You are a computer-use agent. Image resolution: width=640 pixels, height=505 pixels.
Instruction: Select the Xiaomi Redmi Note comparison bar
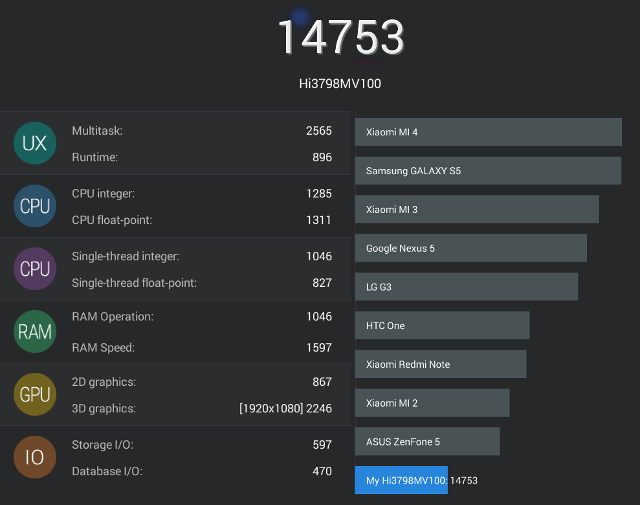(x=440, y=364)
